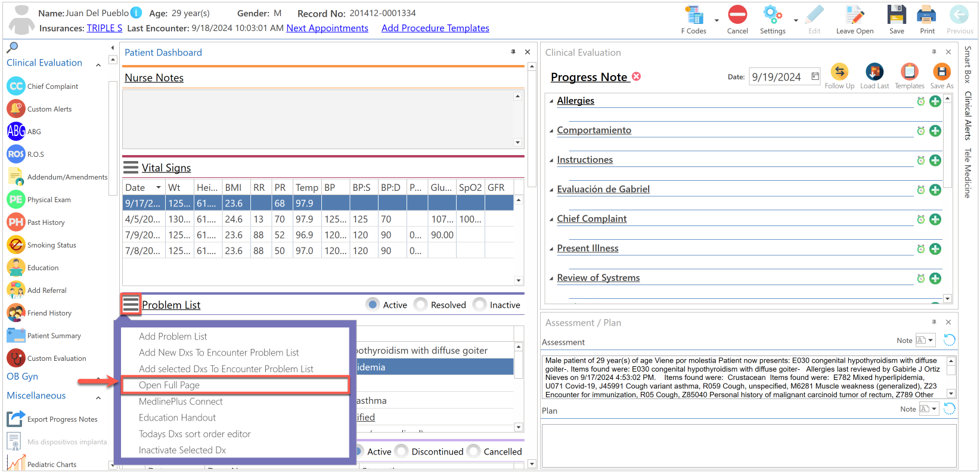Click the red Cancel icon
The width and height of the screenshot is (980, 473).
737,15
